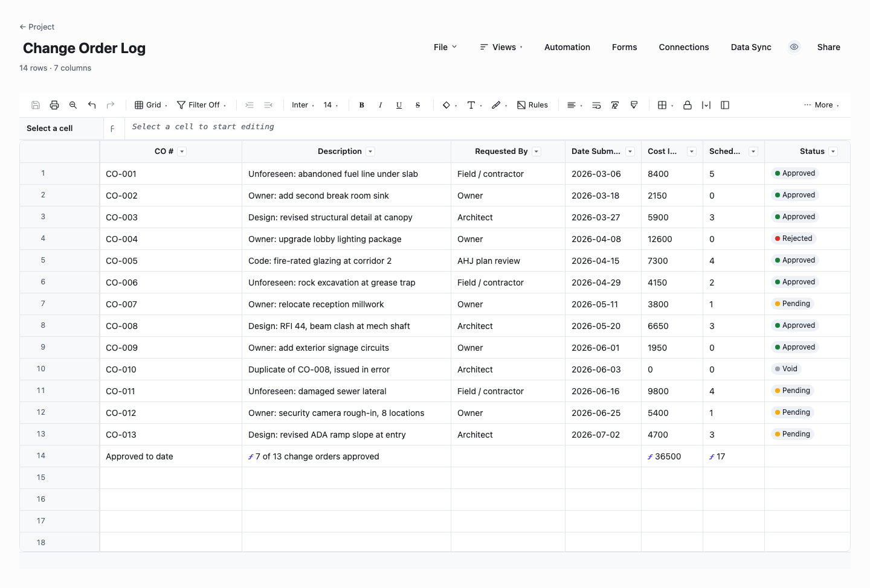Click the lock icon in toolbar
870x588 pixels.
688,105
